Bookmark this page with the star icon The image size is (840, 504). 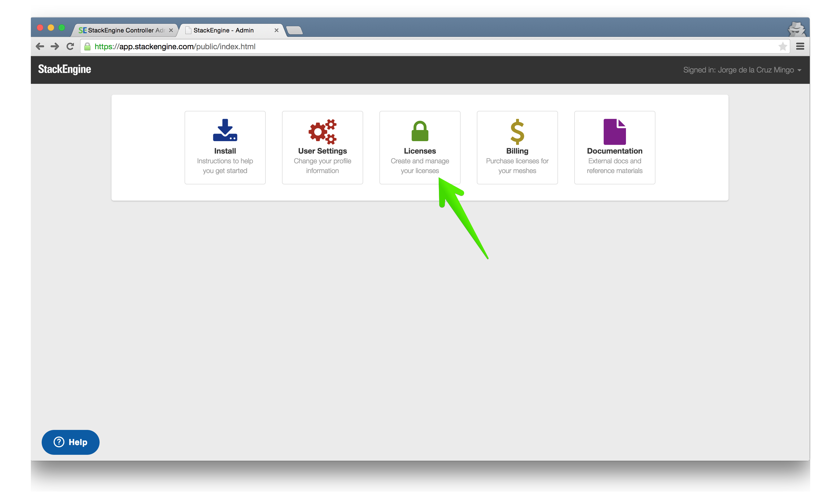click(783, 47)
